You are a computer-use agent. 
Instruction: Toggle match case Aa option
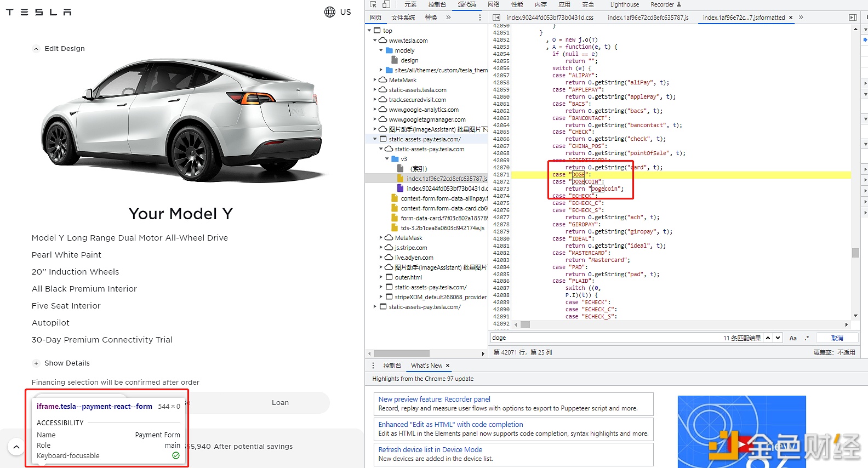point(793,338)
